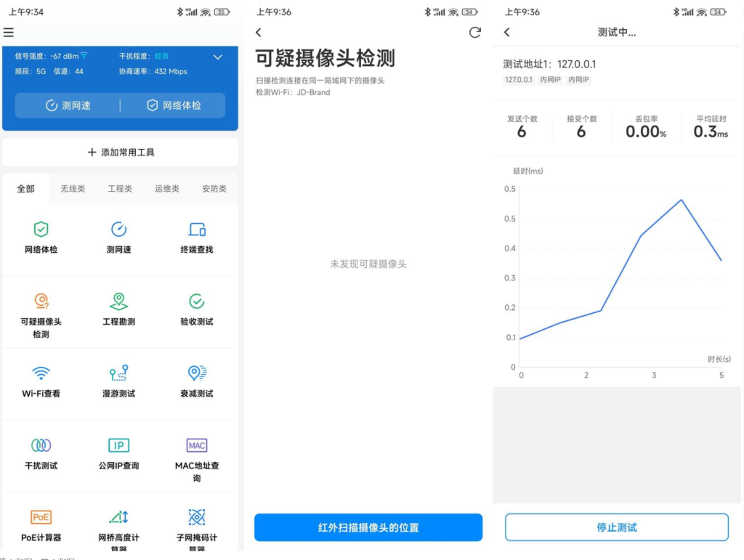Go back from 测试中 ping page
The width and height of the screenshot is (744, 560).
[506, 33]
